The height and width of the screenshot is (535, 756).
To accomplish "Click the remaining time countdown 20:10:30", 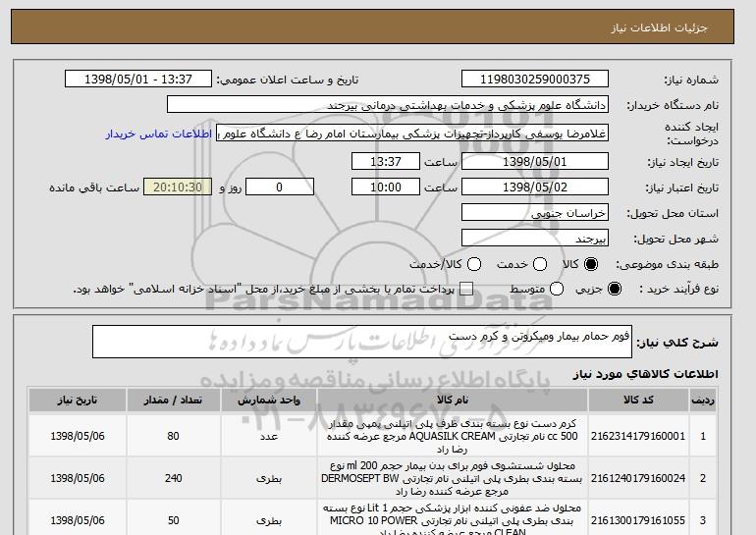I will tap(178, 187).
